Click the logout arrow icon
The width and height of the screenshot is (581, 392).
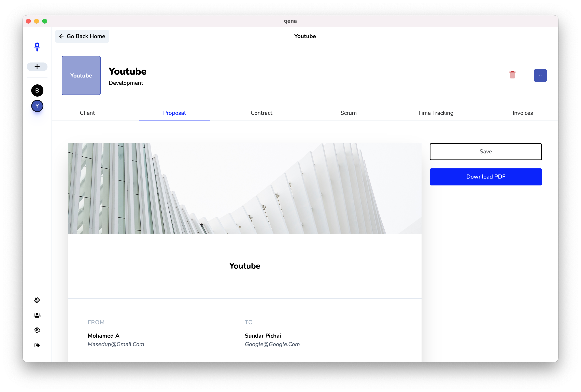point(37,345)
